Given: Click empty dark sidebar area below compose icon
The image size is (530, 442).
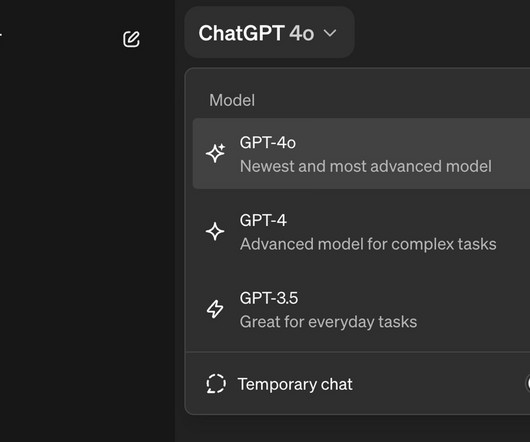Looking at the screenshot, I should pyautogui.click(x=87, y=237).
